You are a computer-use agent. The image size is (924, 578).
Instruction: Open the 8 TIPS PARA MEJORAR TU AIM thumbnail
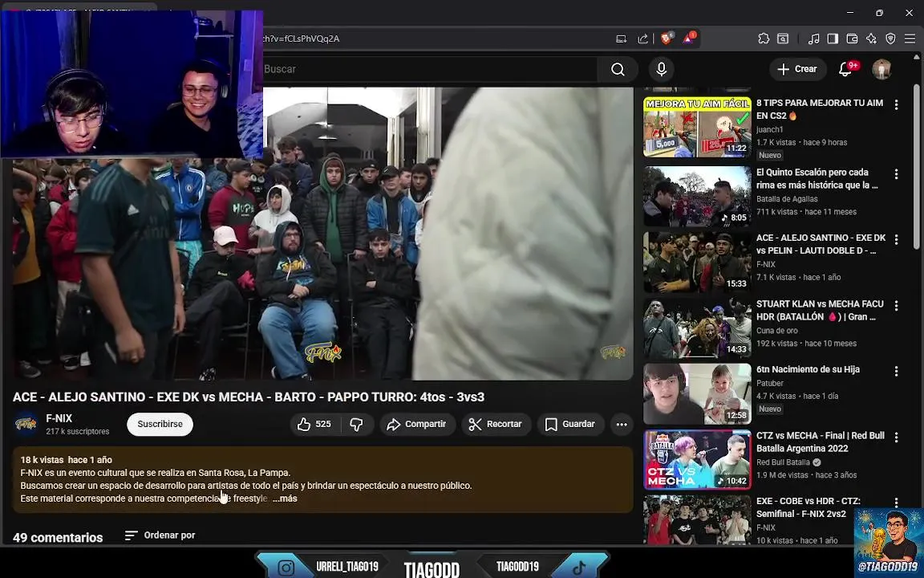click(697, 127)
